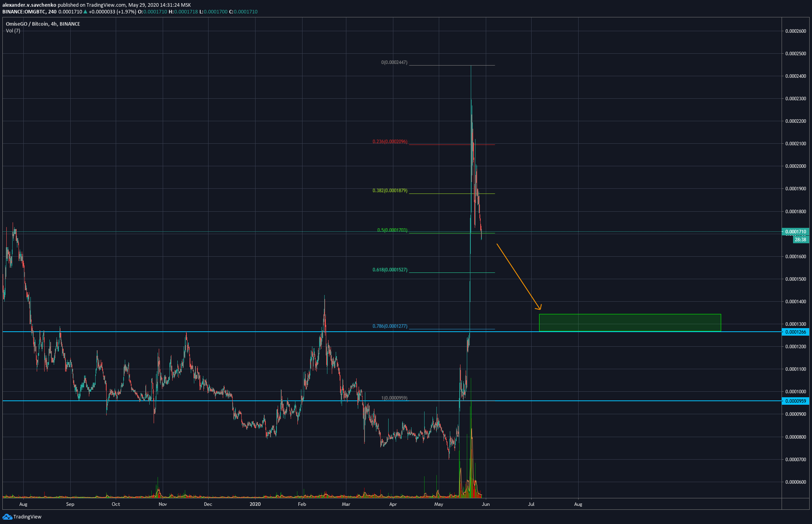
Task: Click the Fib 0(0.0002447) level label
Action: click(x=394, y=62)
